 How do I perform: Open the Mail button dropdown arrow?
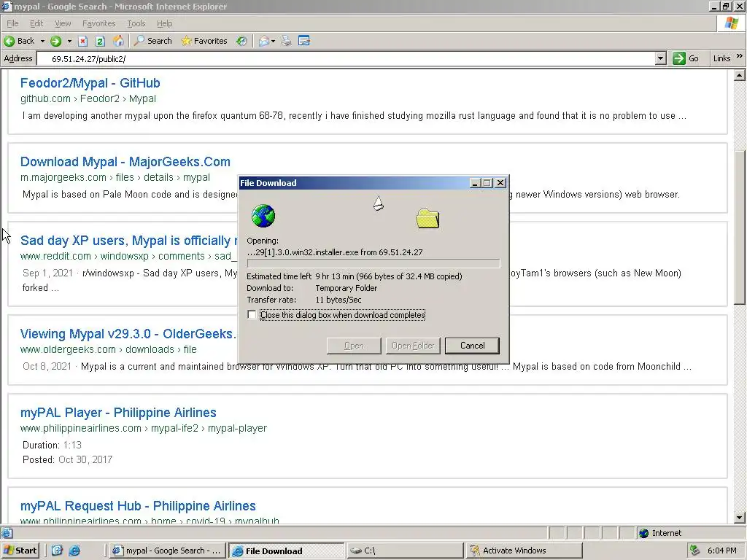coord(273,42)
